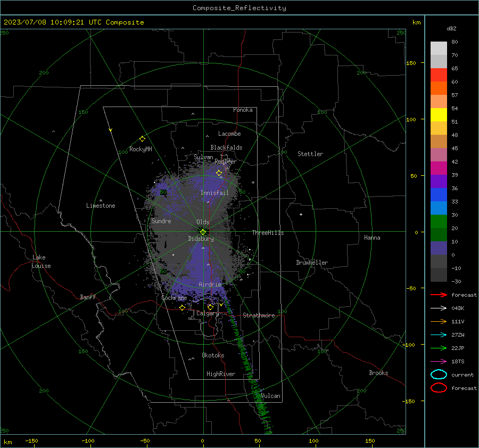Screen dimensions: 479x448
Task: Select the red 65-60 dBZ color swatch
Action: tap(439, 75)
